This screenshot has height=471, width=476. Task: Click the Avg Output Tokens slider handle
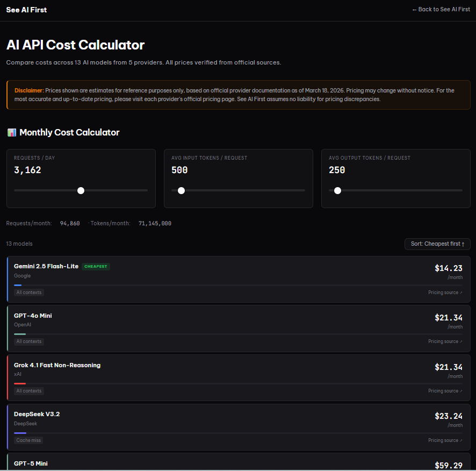click(337, 190)
